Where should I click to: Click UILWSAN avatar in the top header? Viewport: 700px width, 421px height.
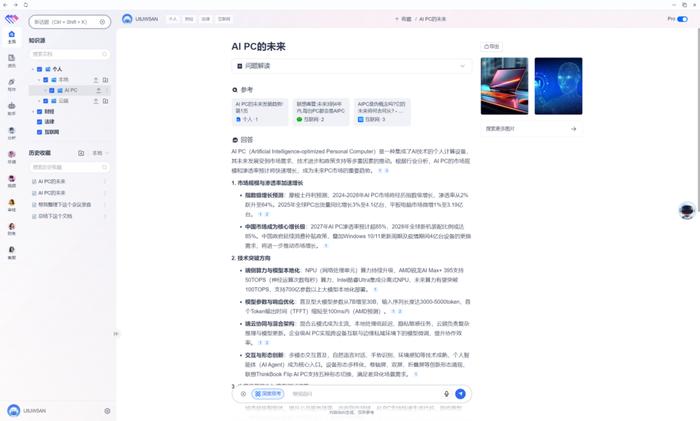point(127,19)
